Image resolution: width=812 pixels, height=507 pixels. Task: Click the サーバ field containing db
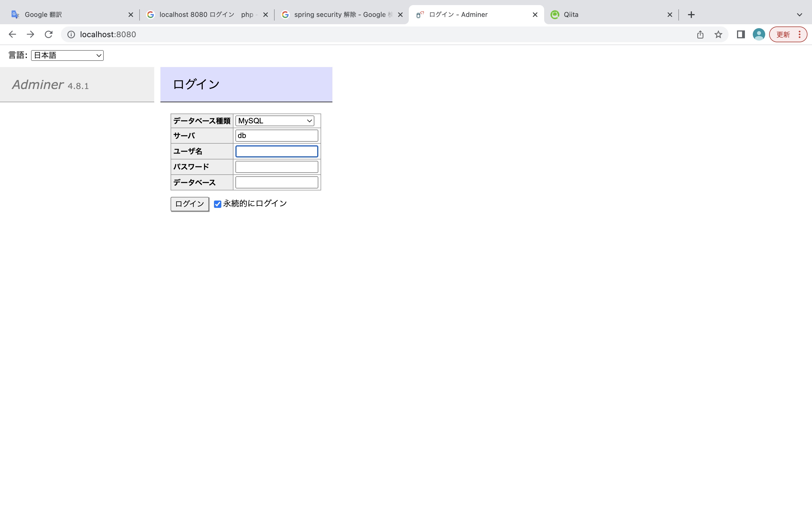277,136
